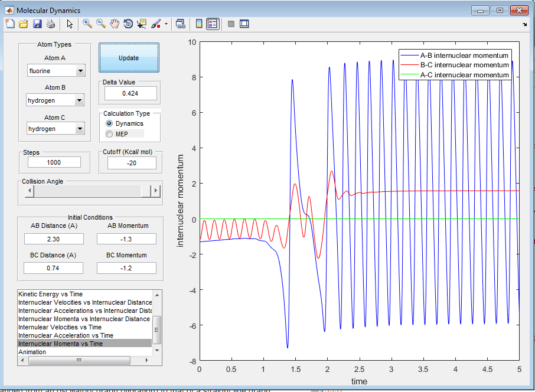Select Kinetic Energy vs Time list entry

[x=51, y=294]
